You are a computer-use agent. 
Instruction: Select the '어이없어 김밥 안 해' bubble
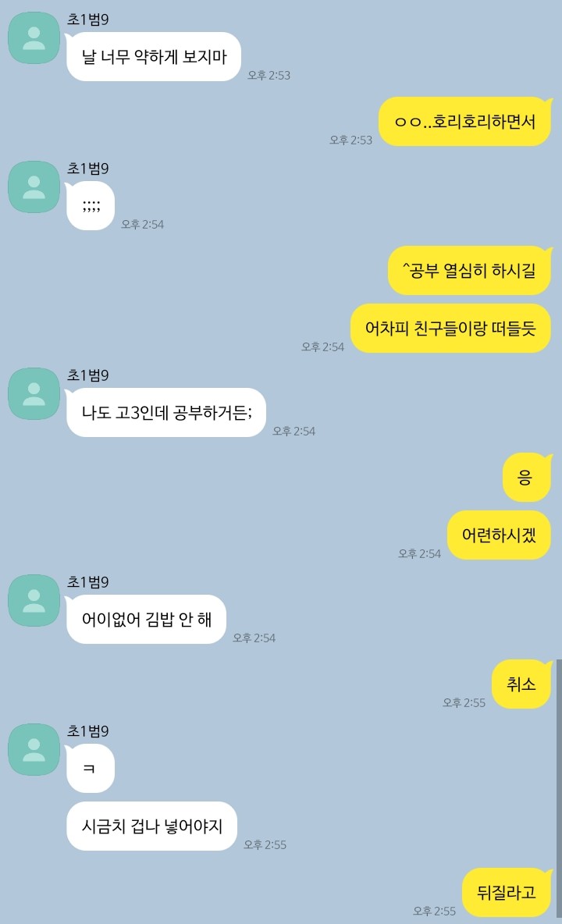(146, 620)
